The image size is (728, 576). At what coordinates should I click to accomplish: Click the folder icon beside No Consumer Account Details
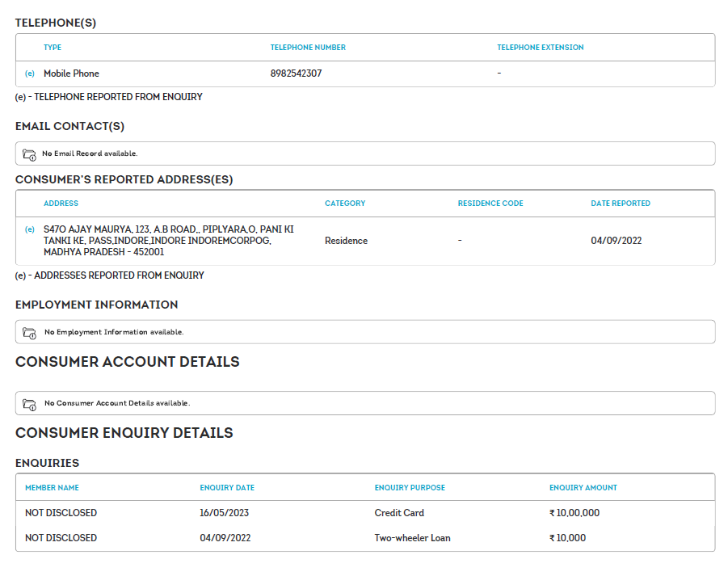[29, 403]
